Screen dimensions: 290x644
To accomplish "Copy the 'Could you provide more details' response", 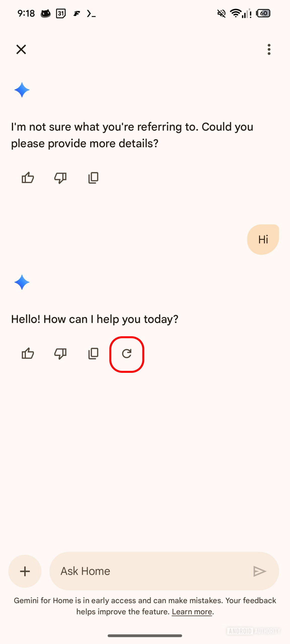I will (93, 178).
